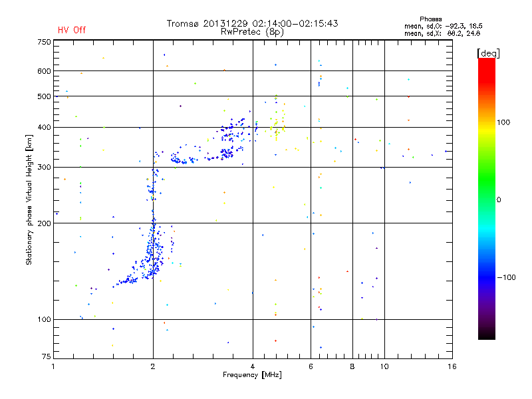Click the 16 tick on the frequency axis
Screen dimensions: 532x399
click(451, 367)
